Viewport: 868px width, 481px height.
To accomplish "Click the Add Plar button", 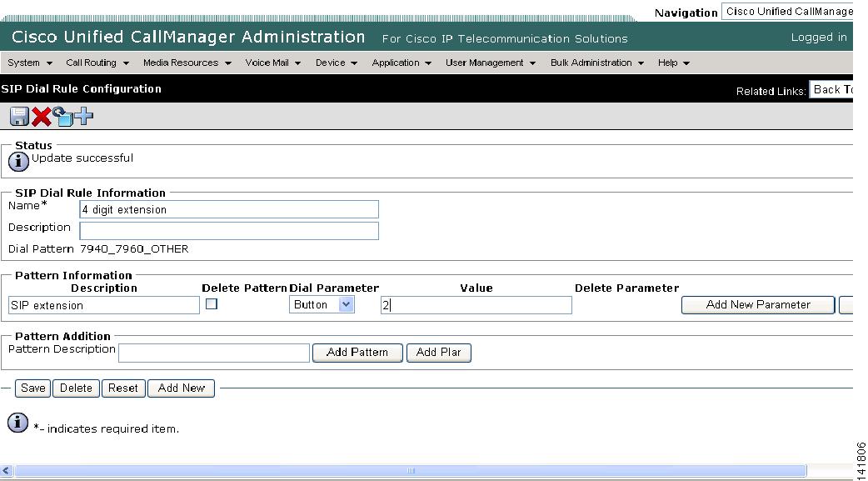I will [439, 353].
